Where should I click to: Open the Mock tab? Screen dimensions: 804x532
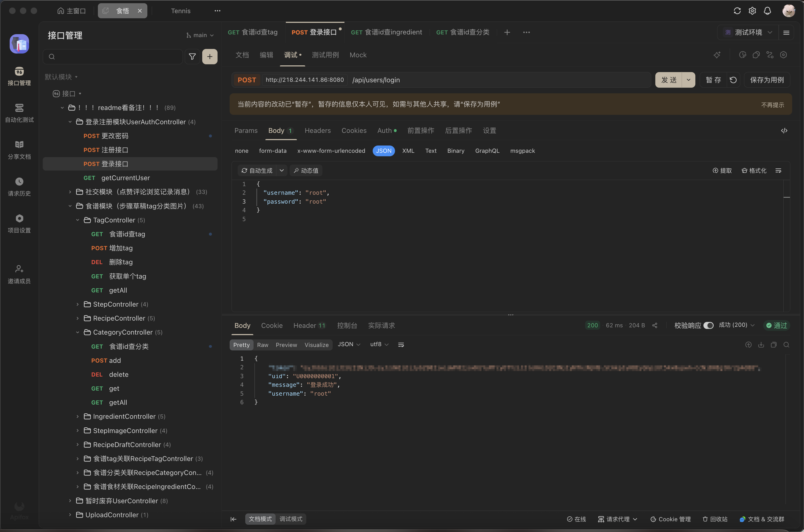pos(358,55)
